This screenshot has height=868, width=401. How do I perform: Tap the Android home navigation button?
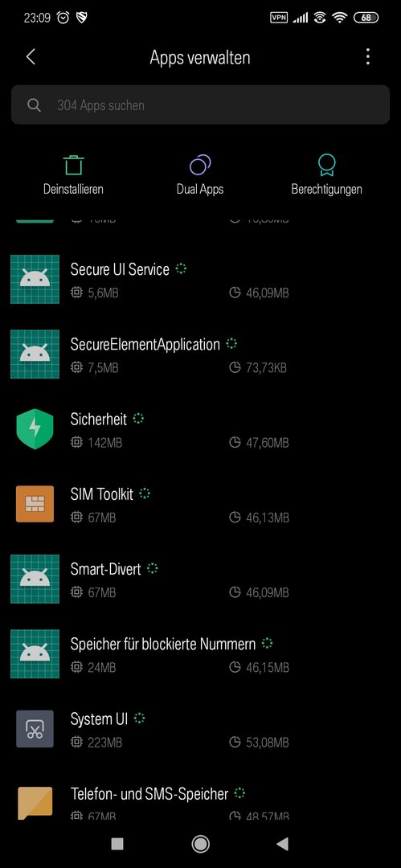pyautogui.click(x=200, y=843)
